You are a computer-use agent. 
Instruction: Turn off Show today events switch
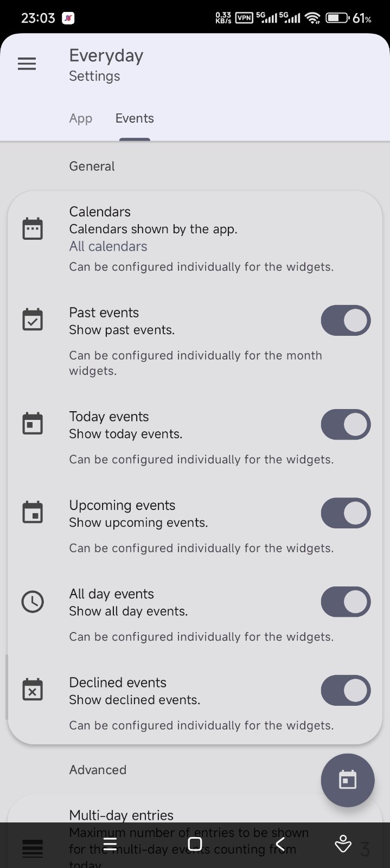click(346, 424)
